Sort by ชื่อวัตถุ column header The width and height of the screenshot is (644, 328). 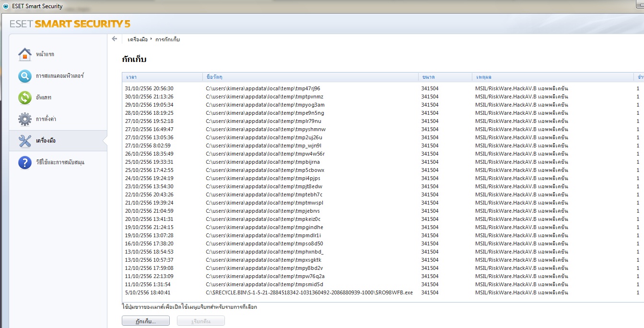click(310, 77)
